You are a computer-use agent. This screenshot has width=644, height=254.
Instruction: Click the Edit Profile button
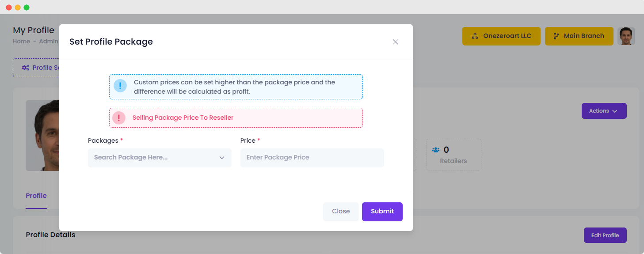[605, 235]
